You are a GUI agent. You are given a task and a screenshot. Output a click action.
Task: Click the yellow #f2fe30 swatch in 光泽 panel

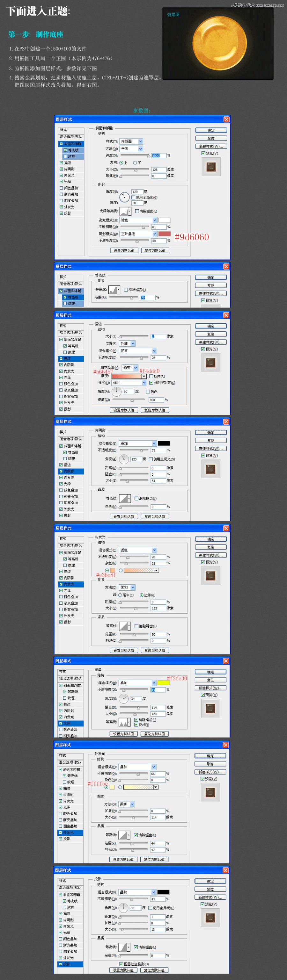point(164,683)
